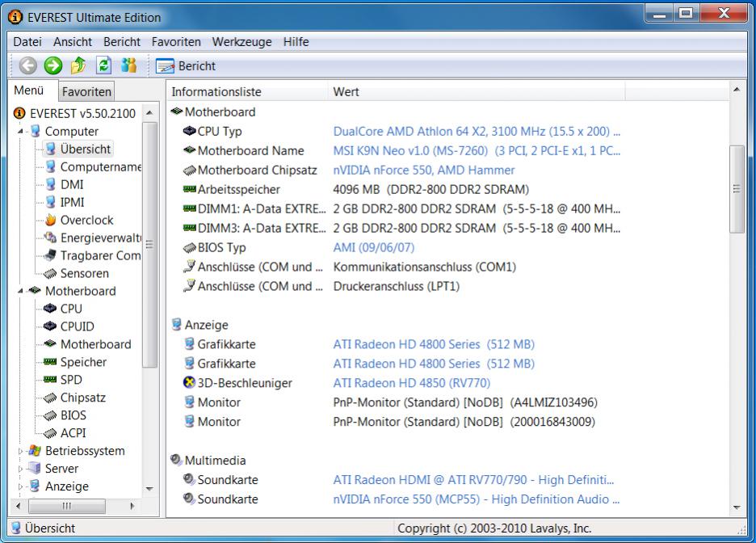The height and width of the screenshot is (543, 756).
Task: Select the monitor entry (A4LMIZ103496)
Action: coord(465,402)
